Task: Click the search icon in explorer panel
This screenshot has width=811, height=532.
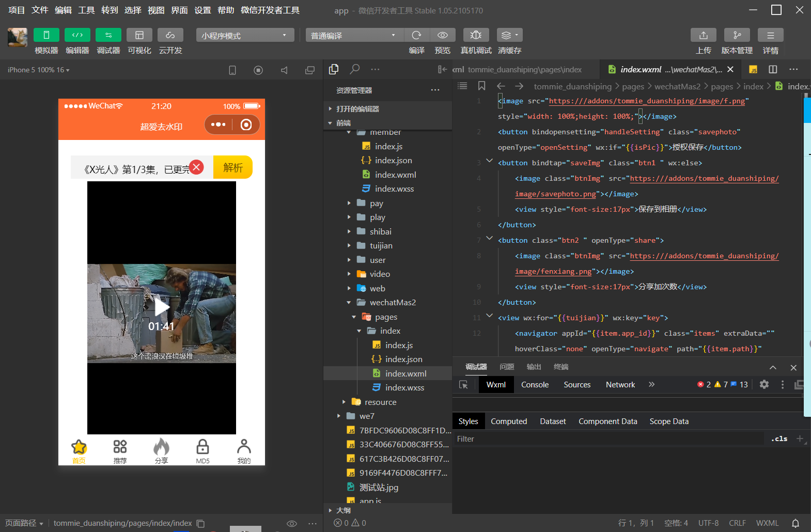Action: pos(355,69)
